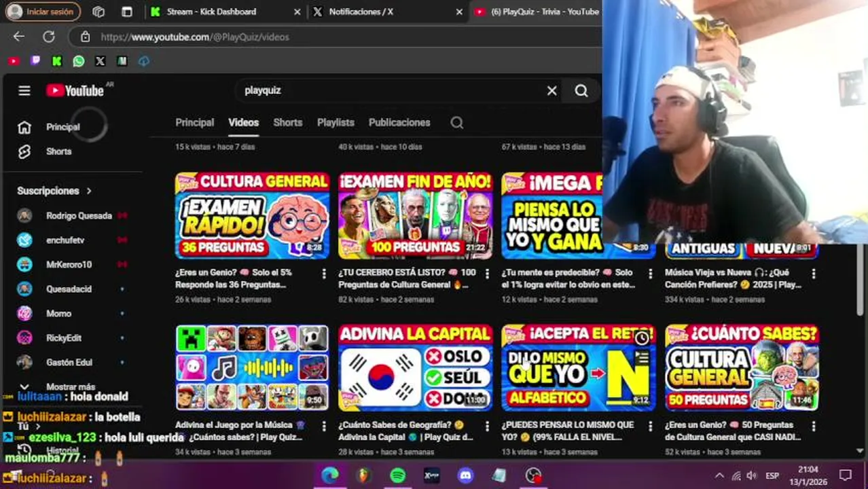Open the network icon in system tray

[x=736, y=475]
